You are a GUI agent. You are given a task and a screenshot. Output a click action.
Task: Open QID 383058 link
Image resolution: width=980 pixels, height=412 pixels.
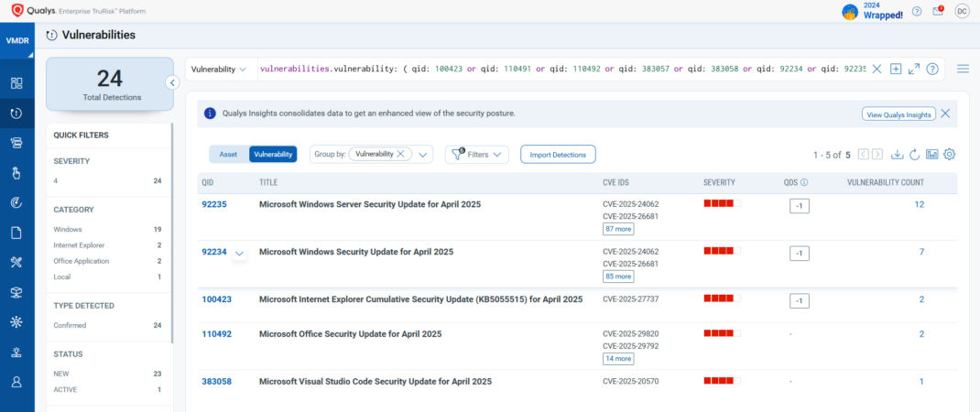(x=216, y=382)
